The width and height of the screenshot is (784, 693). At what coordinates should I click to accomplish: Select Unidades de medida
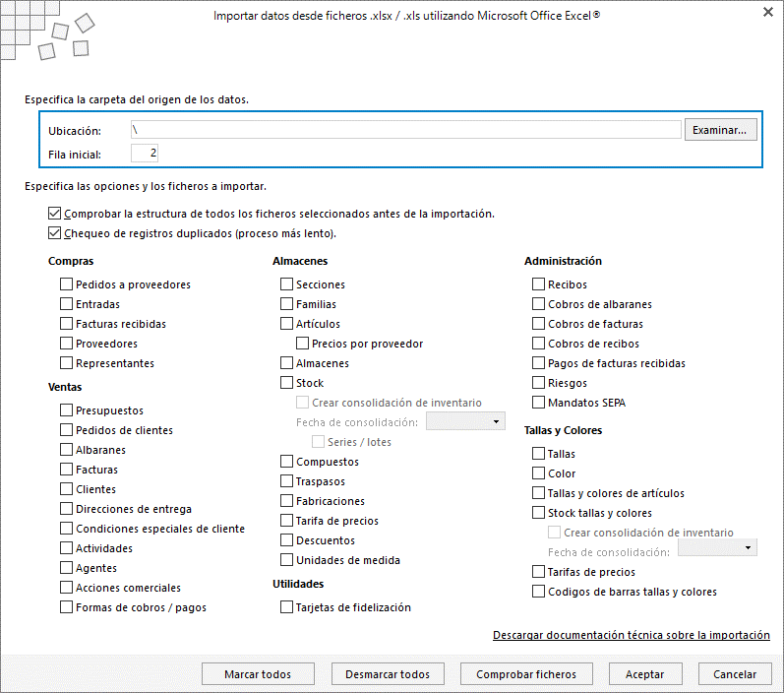tap(286, 560)
